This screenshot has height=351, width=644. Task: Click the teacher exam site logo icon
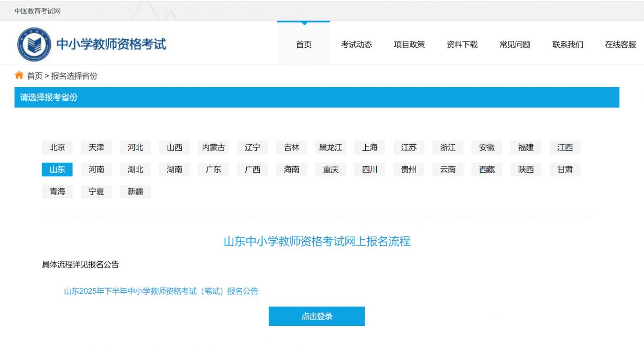click(x=34, y=45)
